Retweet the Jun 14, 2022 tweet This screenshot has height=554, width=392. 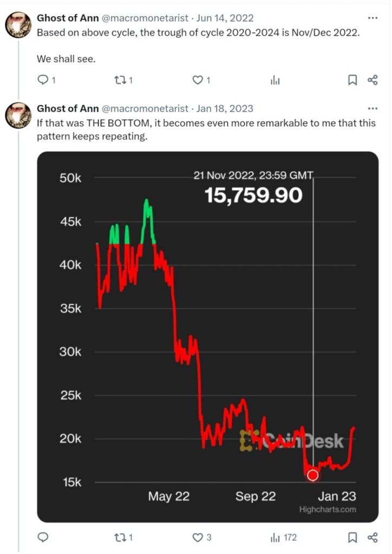120,80
